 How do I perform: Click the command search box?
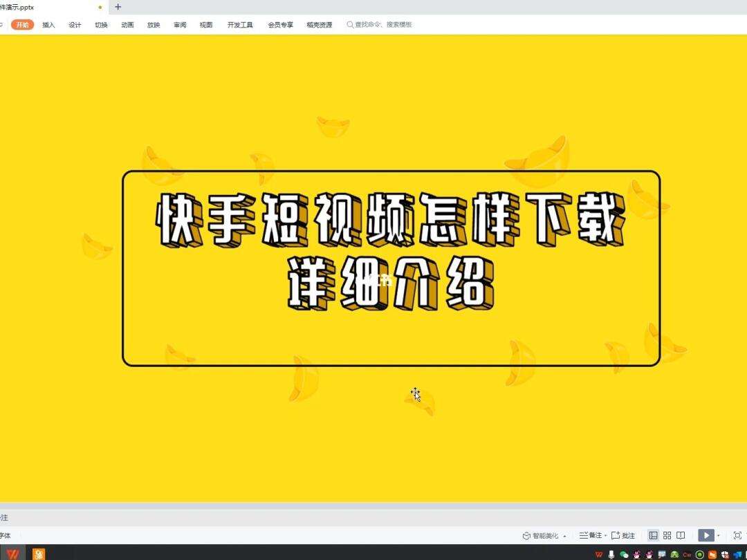(379, 24)
